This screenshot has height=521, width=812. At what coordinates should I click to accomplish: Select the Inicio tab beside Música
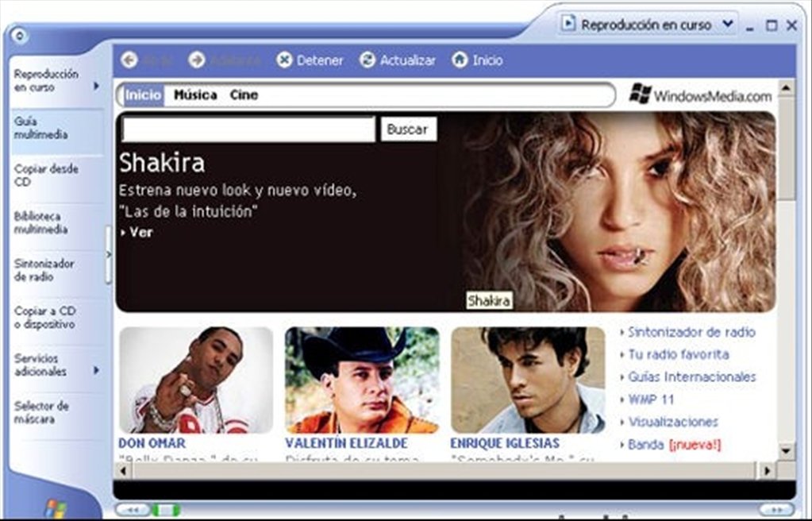tap(143, 95)
